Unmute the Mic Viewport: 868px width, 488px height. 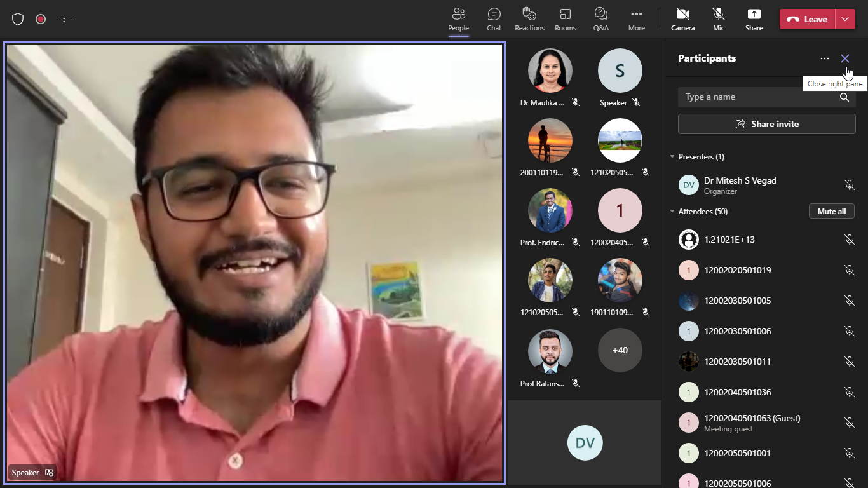click(x=718, y=19)
